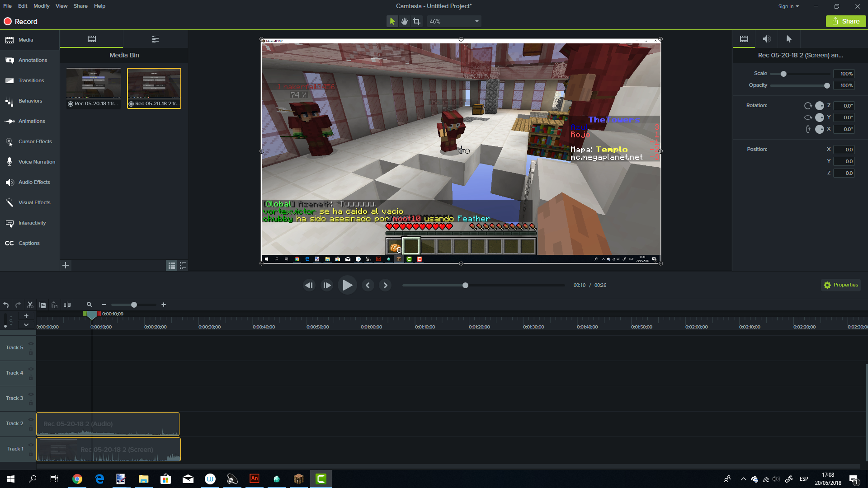Select Rec 05-20-18 1 media thumbnail
Image resolution: width=868 pixels, height=488 pixels.
[x=94, y=88]
